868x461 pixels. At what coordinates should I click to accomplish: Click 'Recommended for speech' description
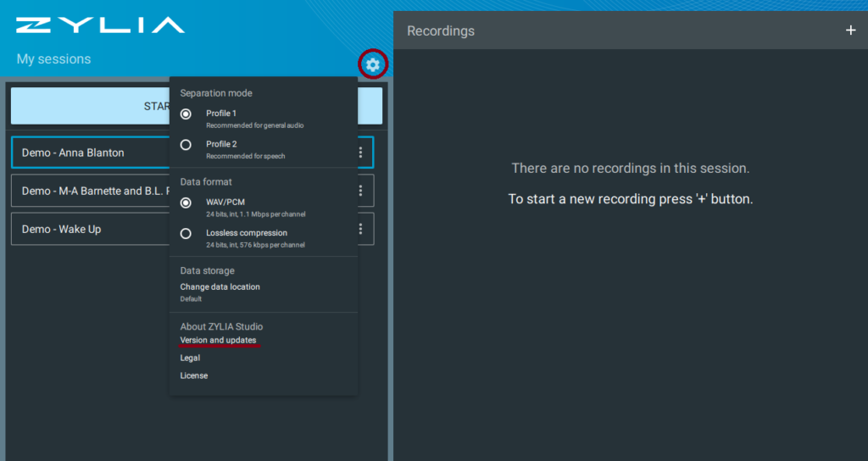point(246,156)
